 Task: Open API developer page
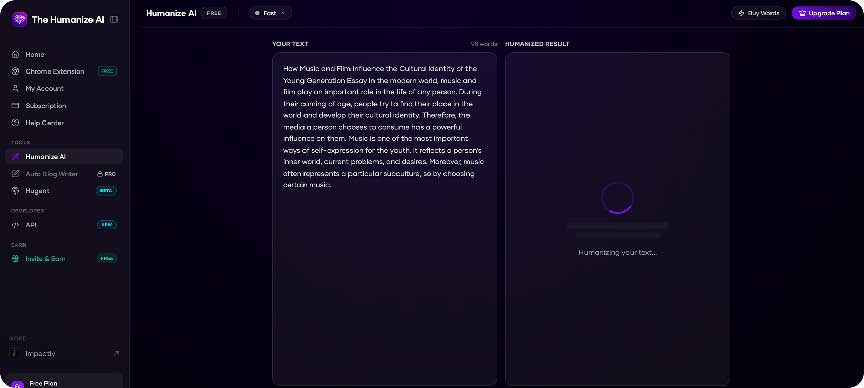click(x=64, y=225)
